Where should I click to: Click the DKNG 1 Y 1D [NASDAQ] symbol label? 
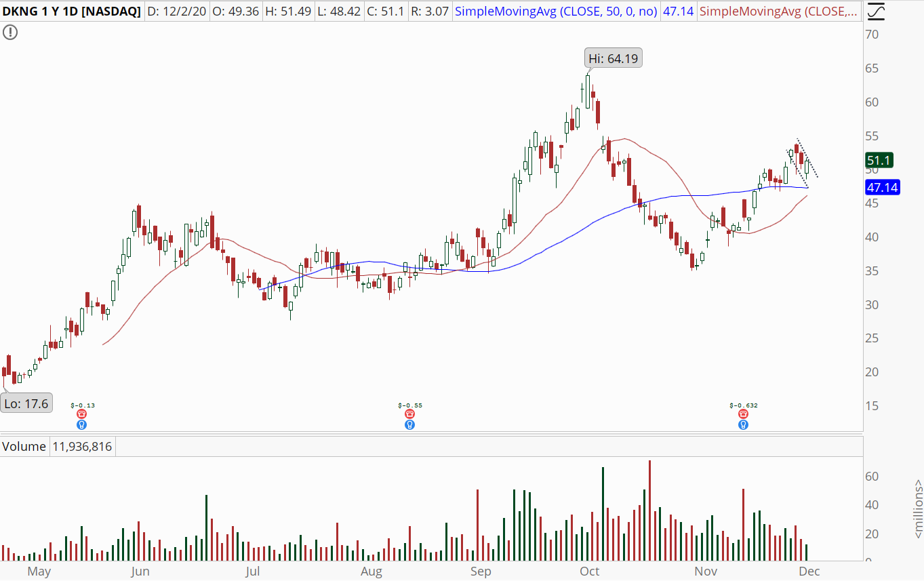[72, 12]
